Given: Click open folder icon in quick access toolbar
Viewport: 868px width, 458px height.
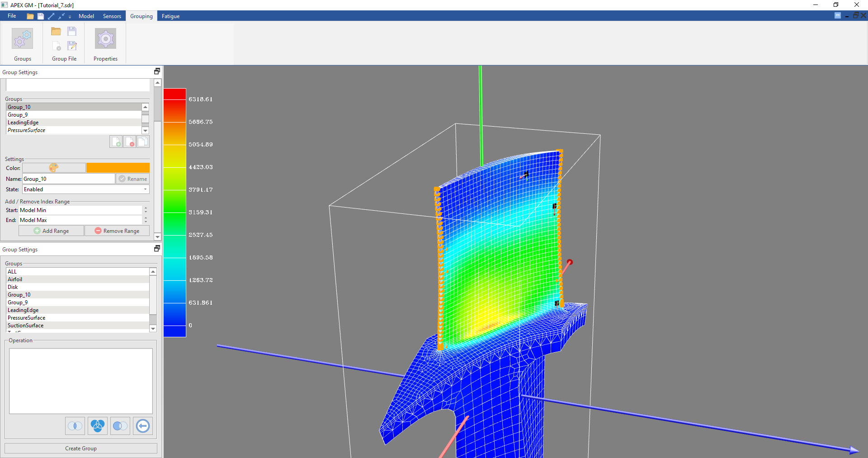Looking at the screenshot, I should (x=30, y=16).
